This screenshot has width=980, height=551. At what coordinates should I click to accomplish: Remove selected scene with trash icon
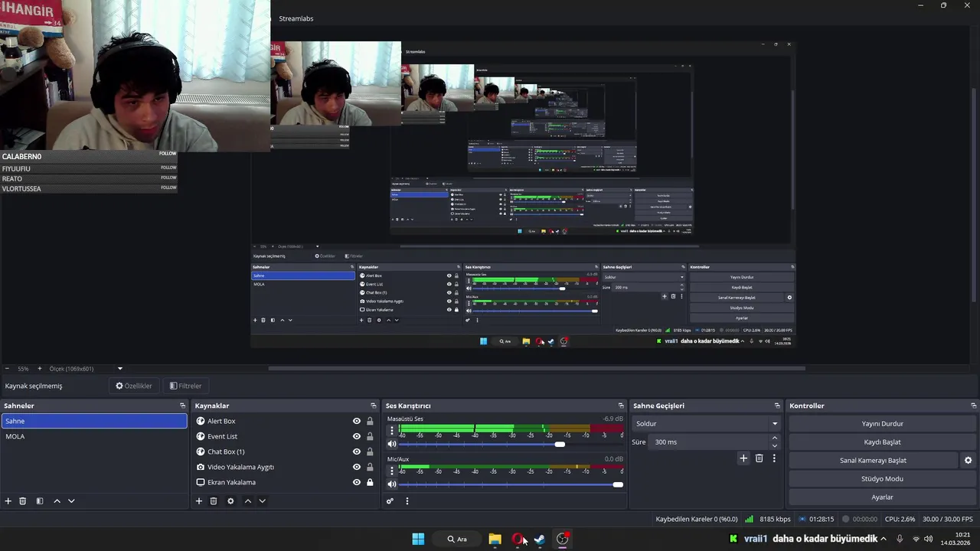[23, 501]
